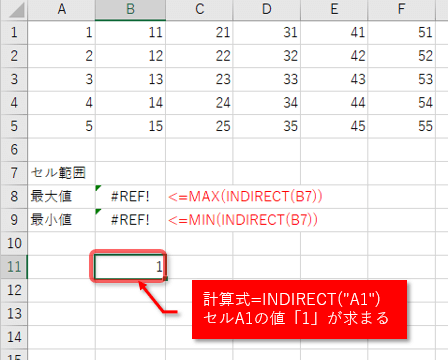Select row 2 header
This screenshot has height=360, width=448.
(x=14, y=56)
